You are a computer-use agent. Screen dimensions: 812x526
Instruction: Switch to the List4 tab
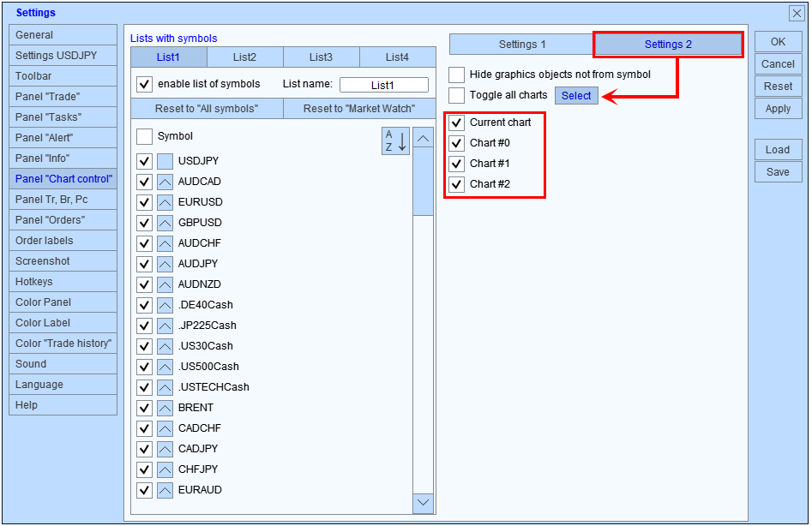coord(398,57)
